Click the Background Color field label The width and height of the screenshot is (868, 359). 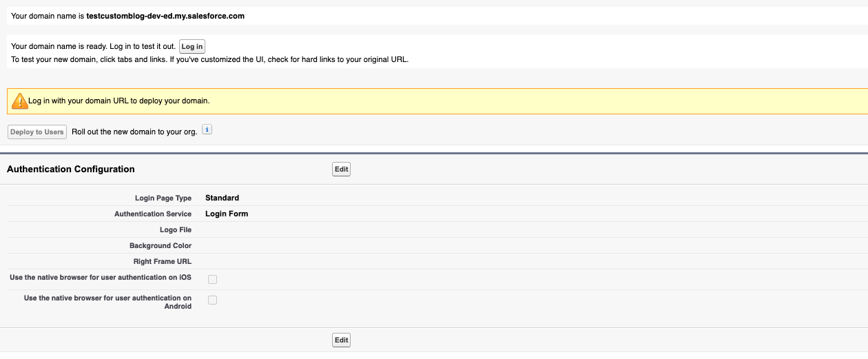[160, 246]
